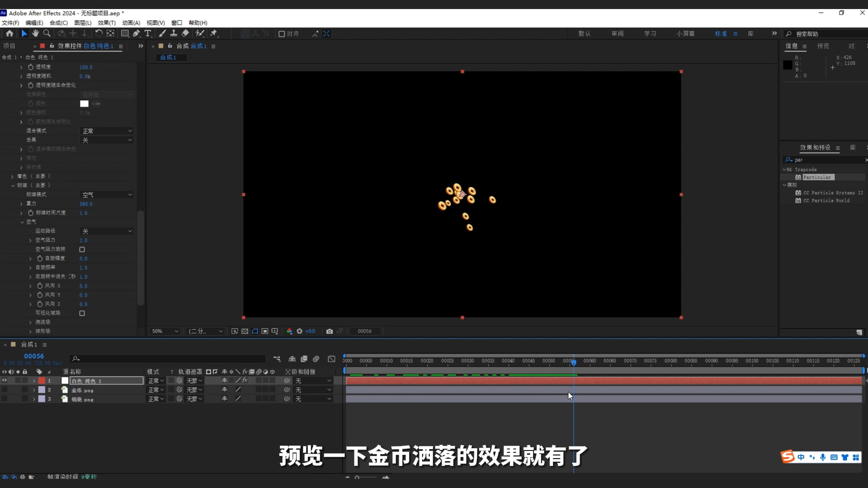Click the 颜色 color swatch in effect controls
This screenshot has width=868, height=488.
[x=84, y=103]
